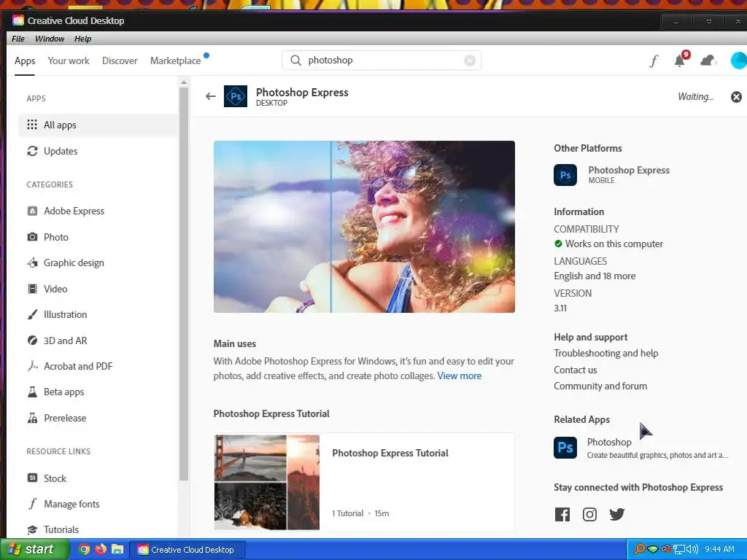Click the system tray volume icon
Image resolution: width=747 pixels, height=560 pixels.
[692, 549]
